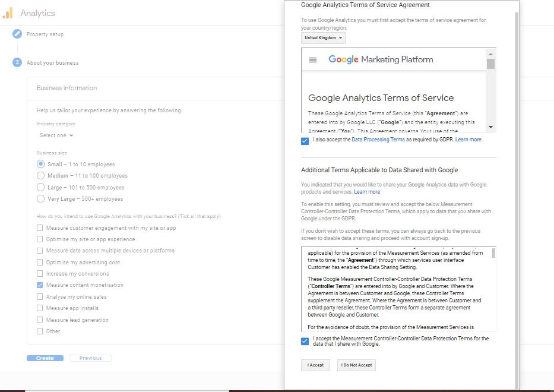This screenshot has height=392, width=554.
Task: Tick Measure app installs checkbox
Action: (x=40, y=308)
